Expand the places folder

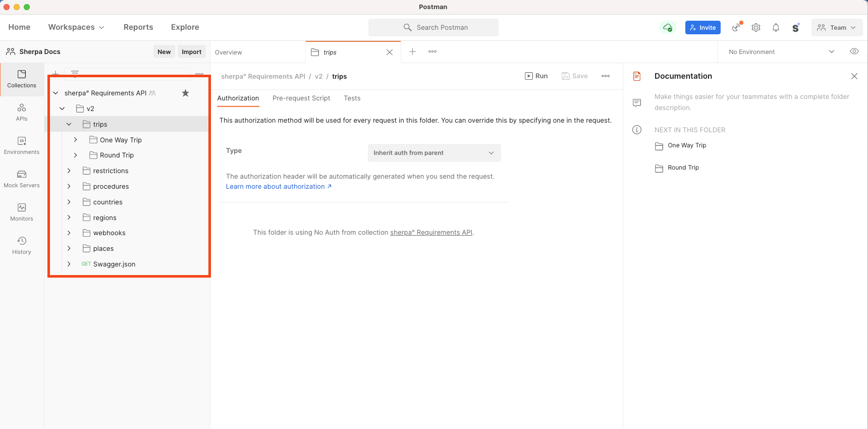point(69,248)
